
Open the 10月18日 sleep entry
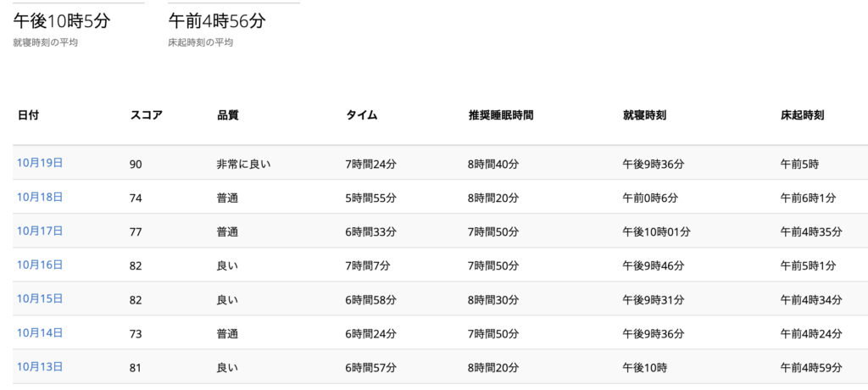click(x=40, y=197)
